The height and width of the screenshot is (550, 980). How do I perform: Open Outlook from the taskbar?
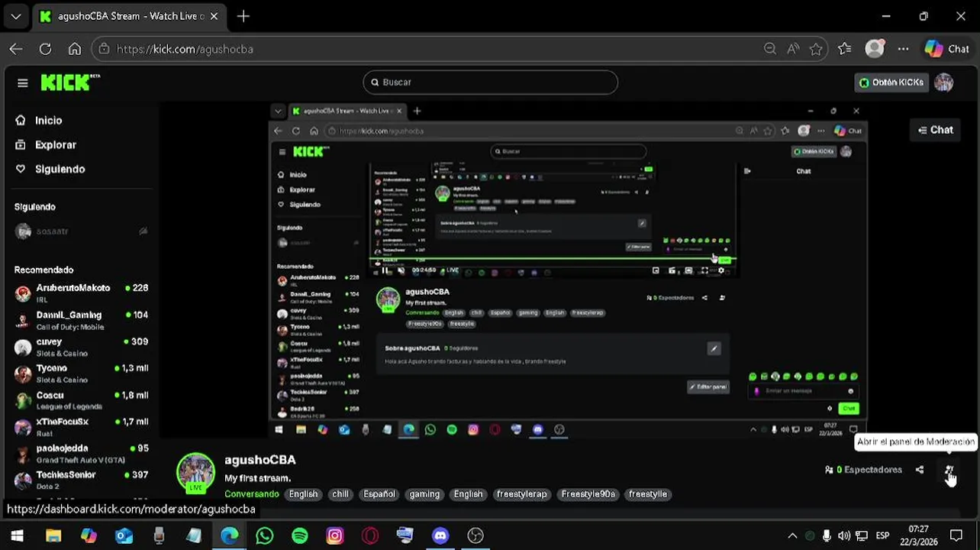(x=124, y=535)
